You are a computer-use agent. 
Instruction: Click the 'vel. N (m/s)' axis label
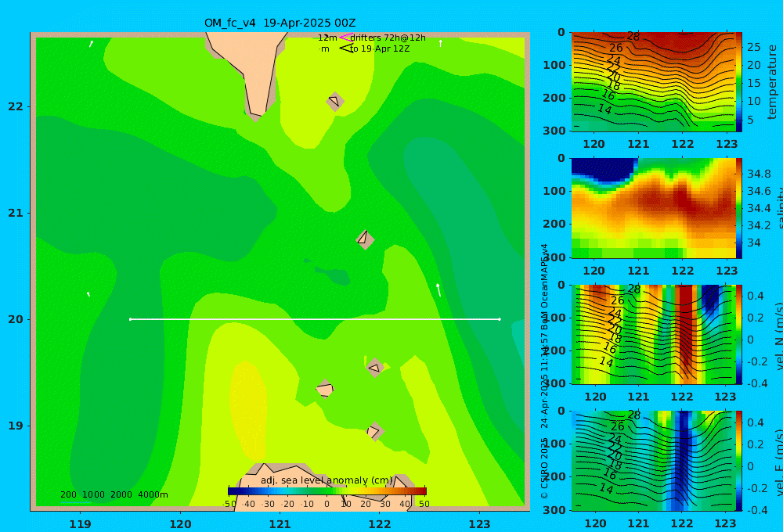[x=779, y=336]
